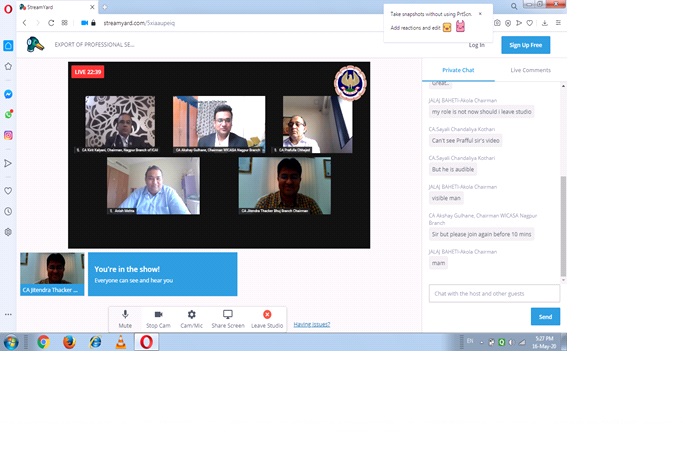Open Easy Setup menu icon
The width and height of the screenshot is (685, 460).
click(x=558, y=23)
